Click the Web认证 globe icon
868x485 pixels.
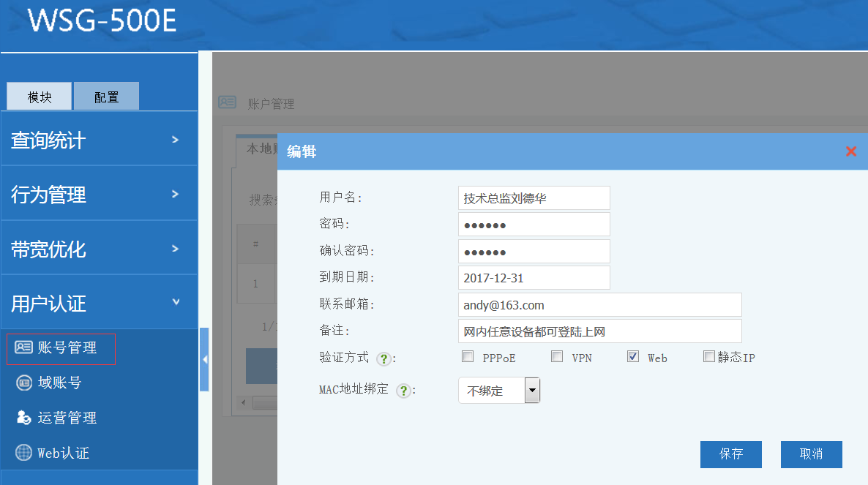(23, 453)
